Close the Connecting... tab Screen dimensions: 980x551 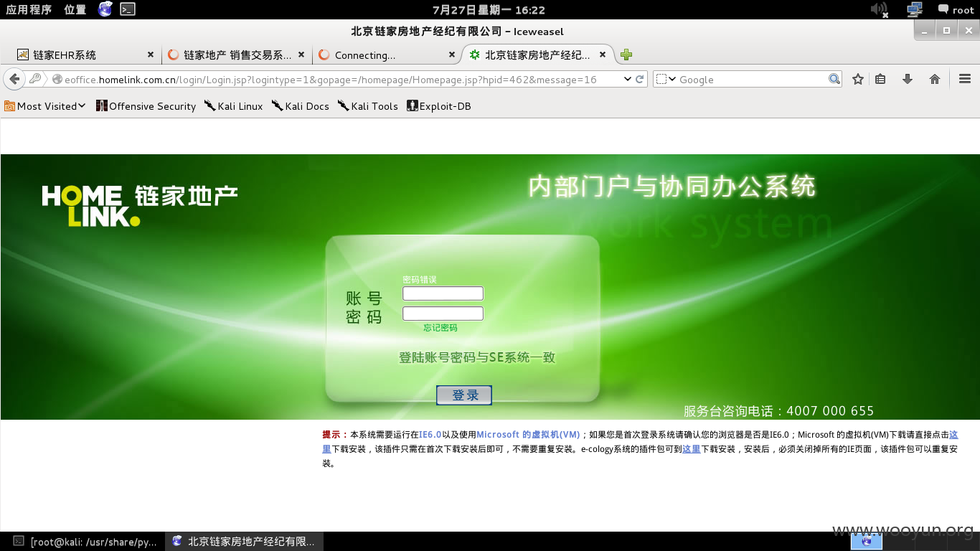point(452,55)
